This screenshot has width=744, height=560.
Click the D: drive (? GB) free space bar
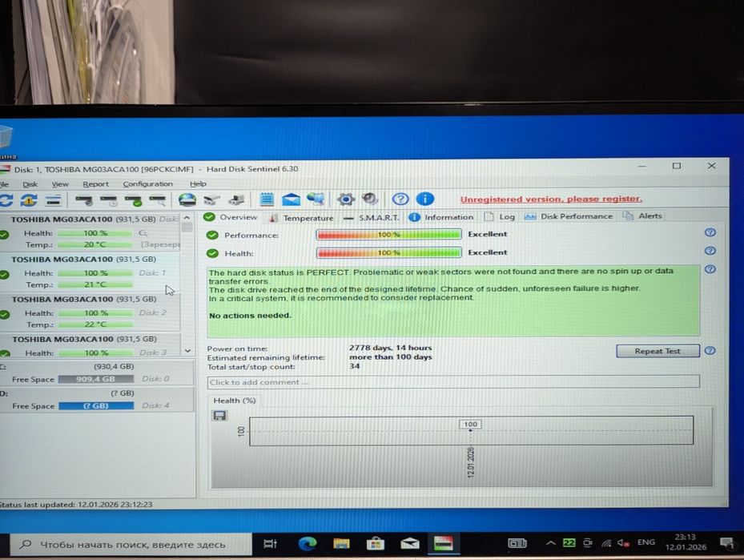[96, 405]
